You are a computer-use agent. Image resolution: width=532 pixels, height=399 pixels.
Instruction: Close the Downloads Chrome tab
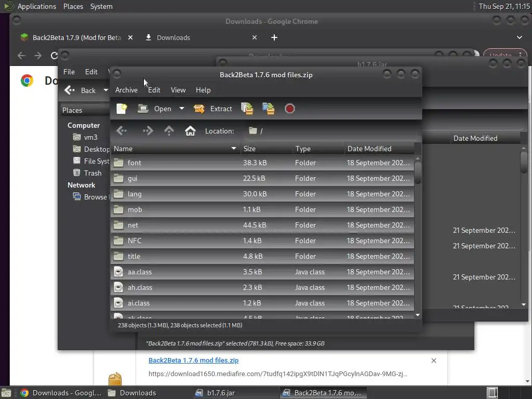pos(255,37)
